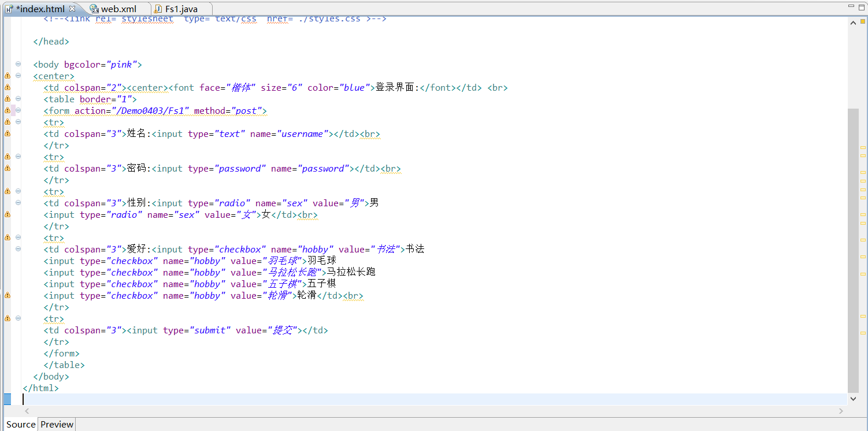Collapse the form element code fold
The image size is (868, 431).
18,110
